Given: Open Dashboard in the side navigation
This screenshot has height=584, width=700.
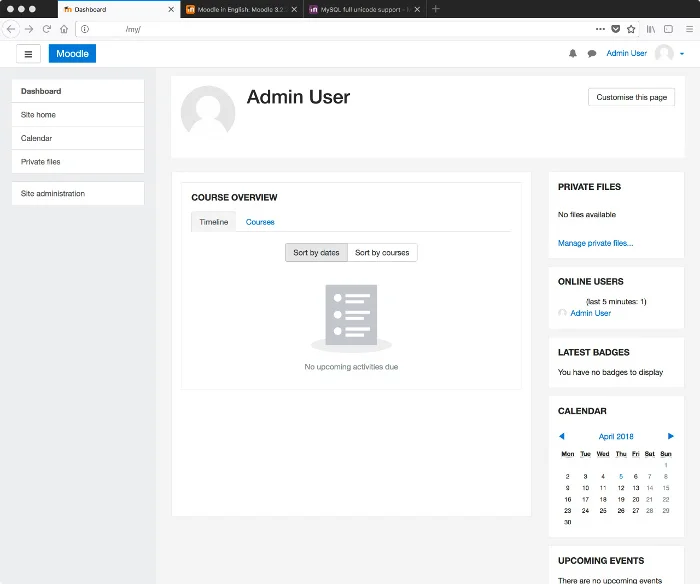Looking at the screenshot, I should pos(78,91).
